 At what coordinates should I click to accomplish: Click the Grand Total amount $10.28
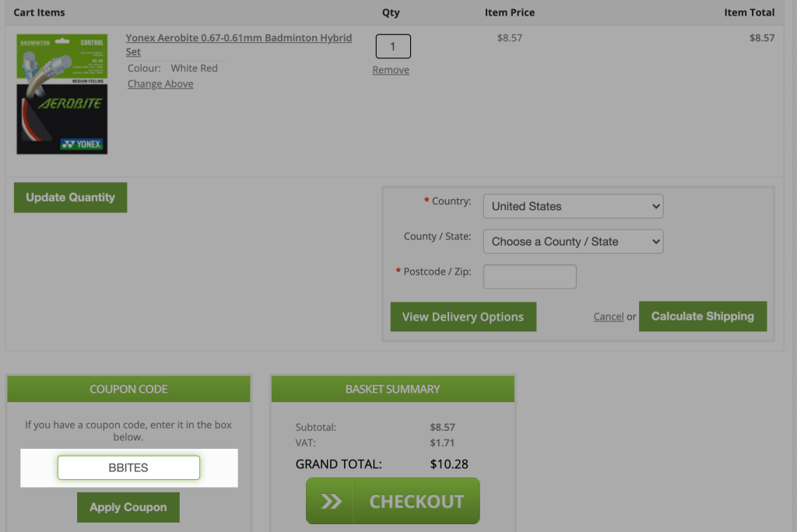click(x=448, y=465)
